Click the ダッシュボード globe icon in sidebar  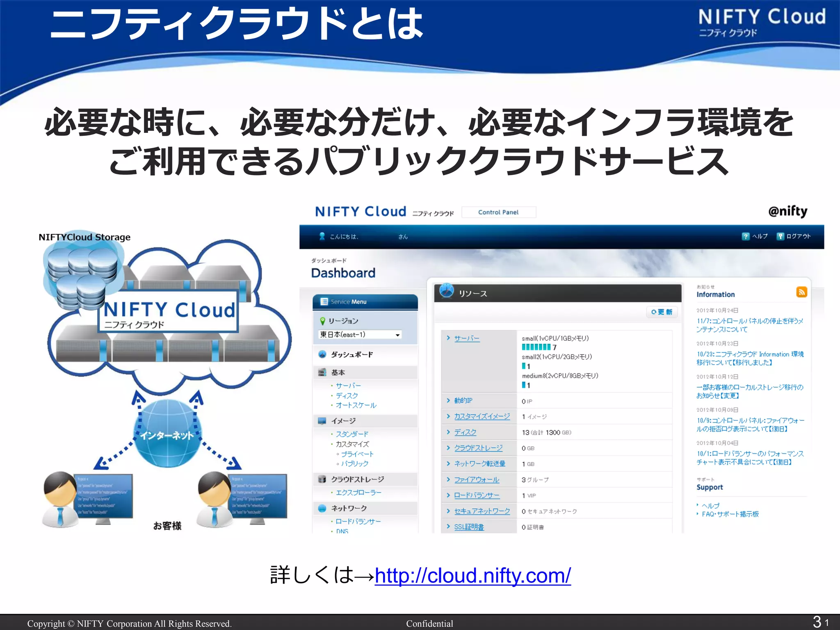click(x=322, y=354)
